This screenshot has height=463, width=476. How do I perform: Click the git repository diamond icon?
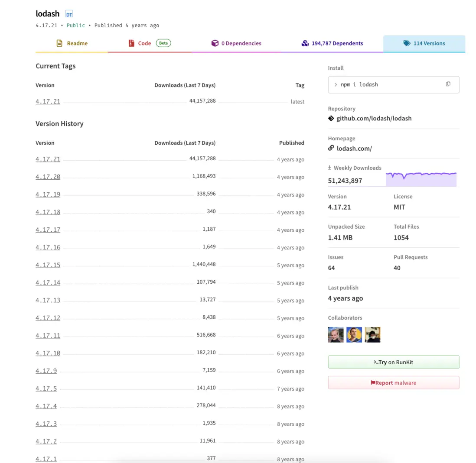(x=331, y=118)
